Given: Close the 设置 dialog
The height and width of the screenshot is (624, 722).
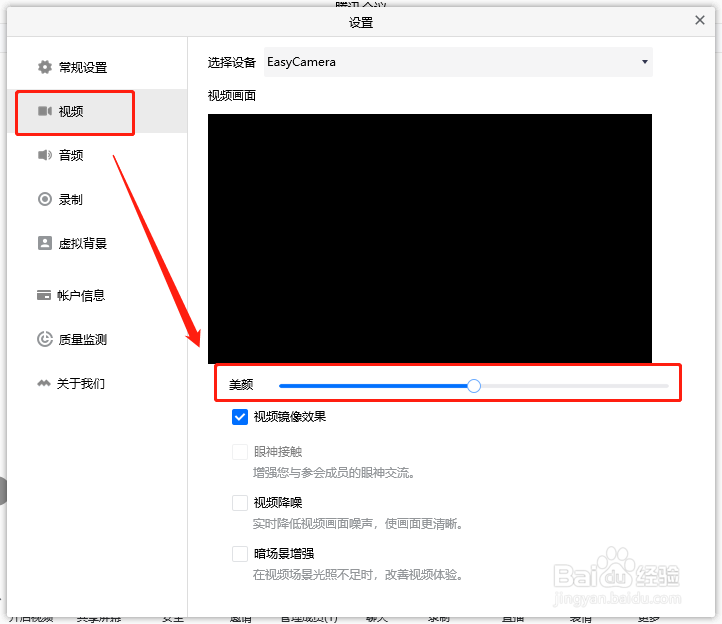Looking at the screenshot, I should point(700,20).
